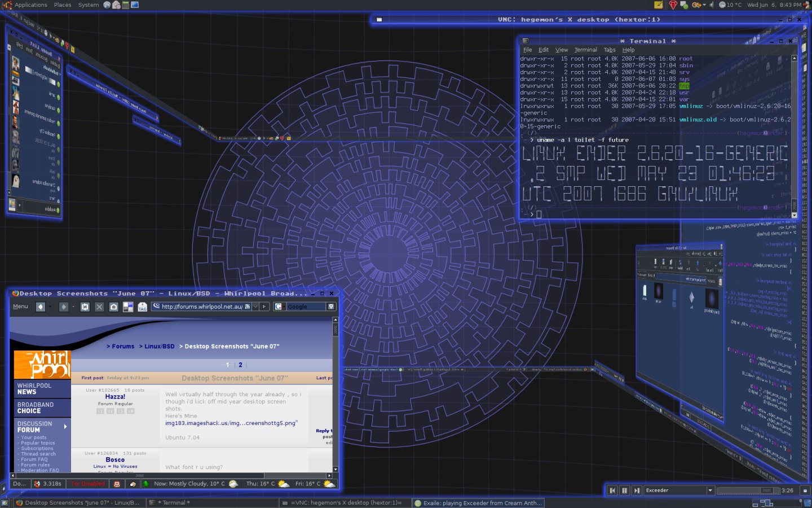812x508 pixels.
Task: Click the green globe icon in status bar
Action: pyautogui.click(x=145, y=484)
